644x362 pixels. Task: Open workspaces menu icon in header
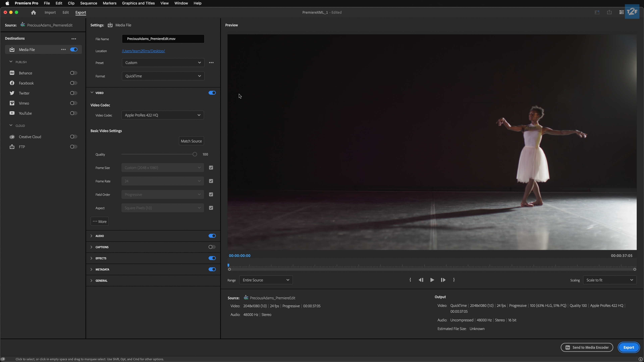coord(621,13)
